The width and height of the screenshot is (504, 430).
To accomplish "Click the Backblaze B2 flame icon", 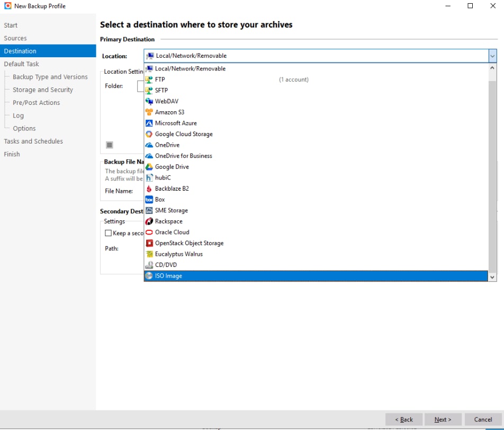I will [x=149, y=189].
